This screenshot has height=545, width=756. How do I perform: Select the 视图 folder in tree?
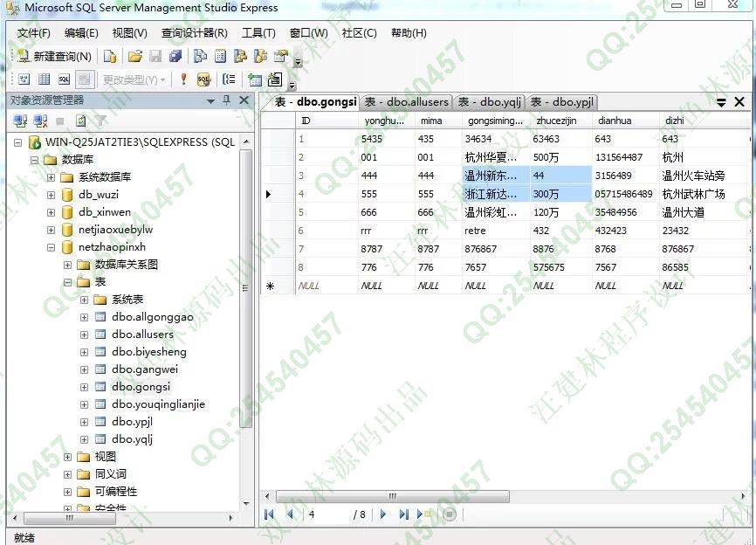pos(105,457)
